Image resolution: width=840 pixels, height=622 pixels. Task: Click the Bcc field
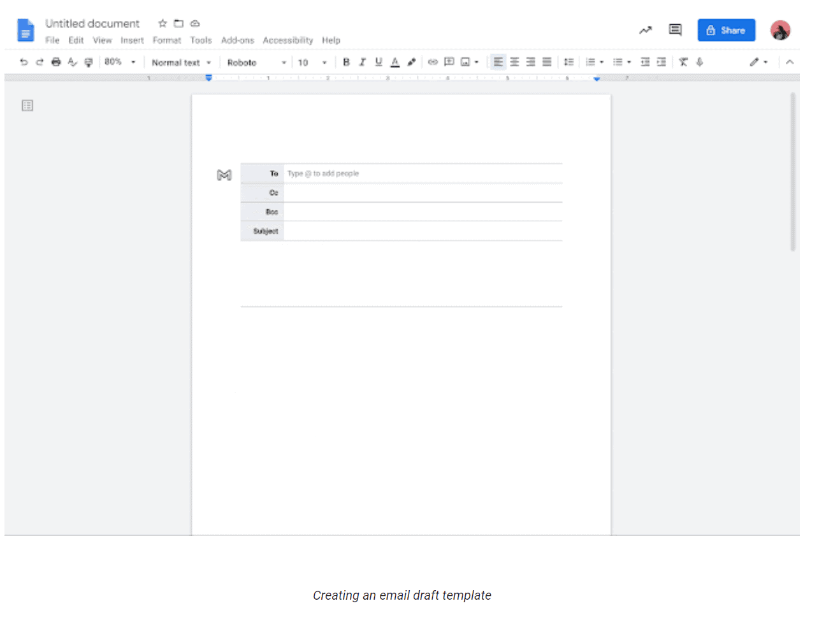coord(423,212)
